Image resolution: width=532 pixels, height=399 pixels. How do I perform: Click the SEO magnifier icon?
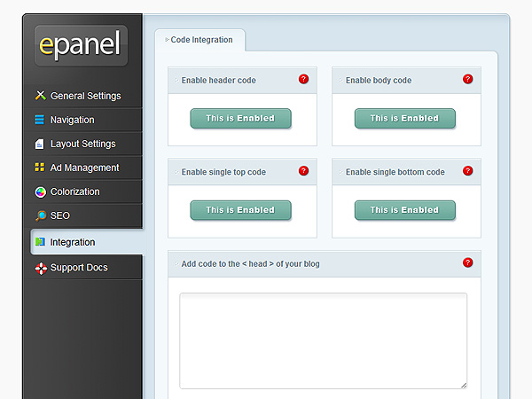click(41, 215)
